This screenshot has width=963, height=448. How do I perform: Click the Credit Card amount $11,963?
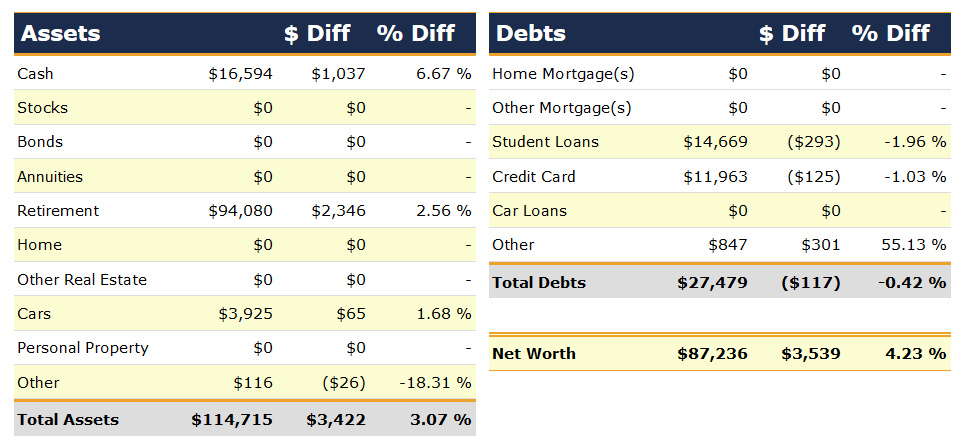coord(715,177)
